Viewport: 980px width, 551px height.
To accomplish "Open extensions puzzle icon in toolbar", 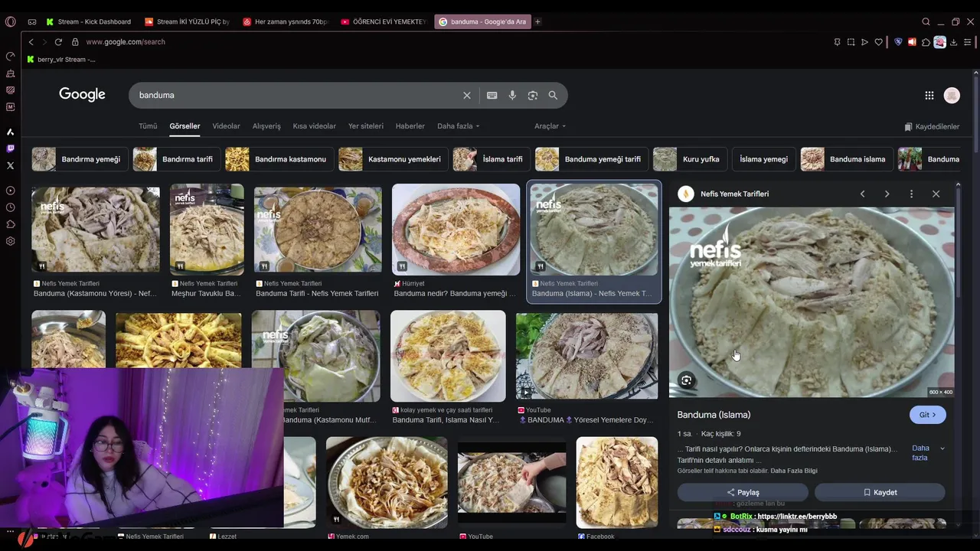I will point(926,42).
